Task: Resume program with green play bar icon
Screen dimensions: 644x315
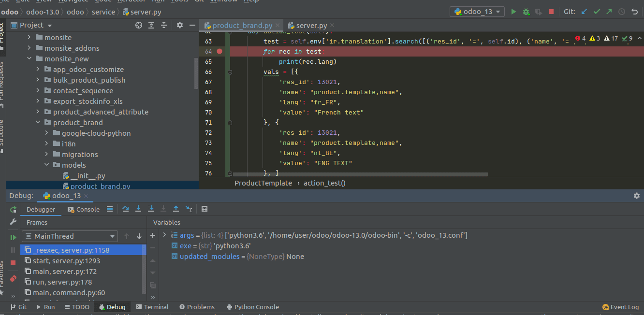Action: coord(13,237)
